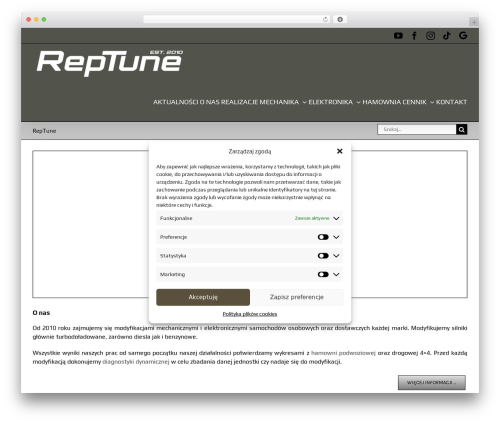Click the Zawsze aktywne label
The height and width of the screenshot is (423, 500).
click(x=312, y=218)
